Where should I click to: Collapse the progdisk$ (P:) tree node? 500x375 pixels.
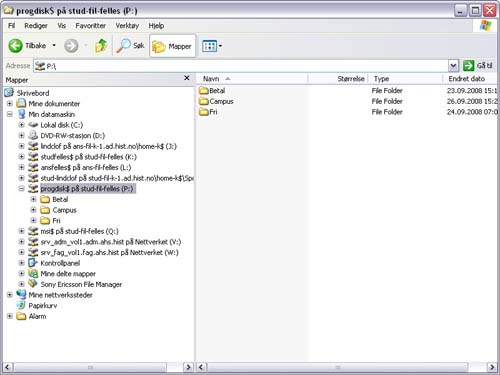[22, 189]
